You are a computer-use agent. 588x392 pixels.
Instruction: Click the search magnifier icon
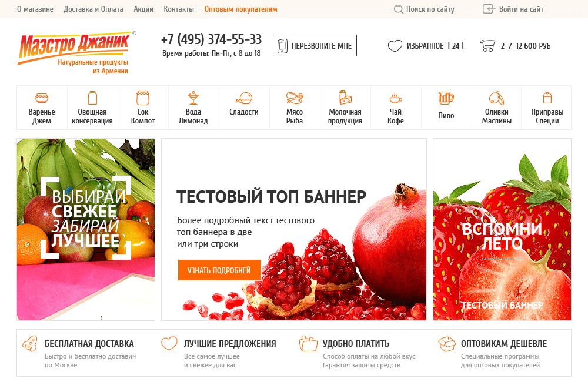point(398,9)
